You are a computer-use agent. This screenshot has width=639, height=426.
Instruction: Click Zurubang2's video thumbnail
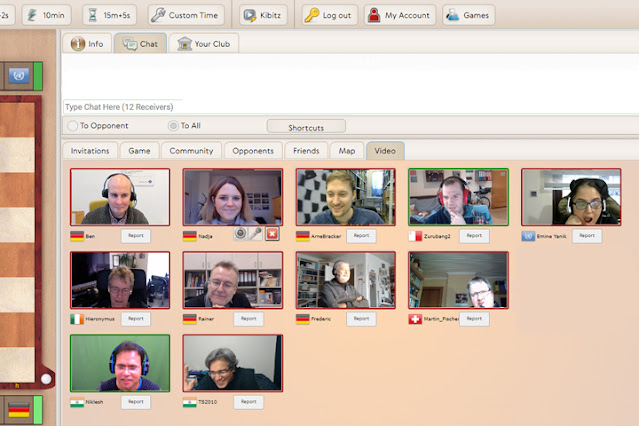[x=458, y=197]
